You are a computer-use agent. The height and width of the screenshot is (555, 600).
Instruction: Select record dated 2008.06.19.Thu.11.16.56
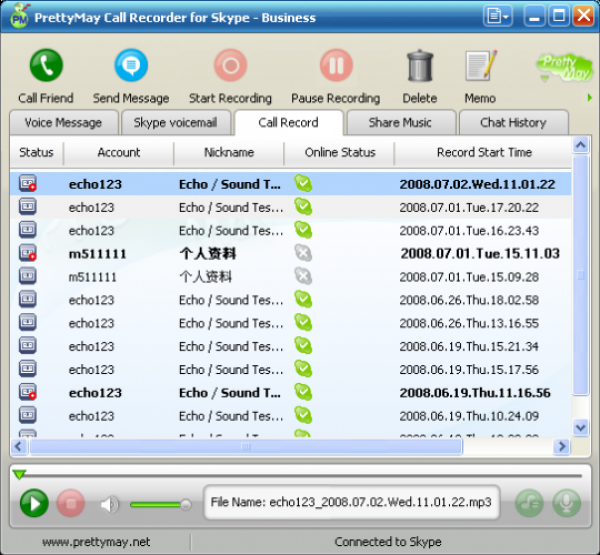pos(290,393)
